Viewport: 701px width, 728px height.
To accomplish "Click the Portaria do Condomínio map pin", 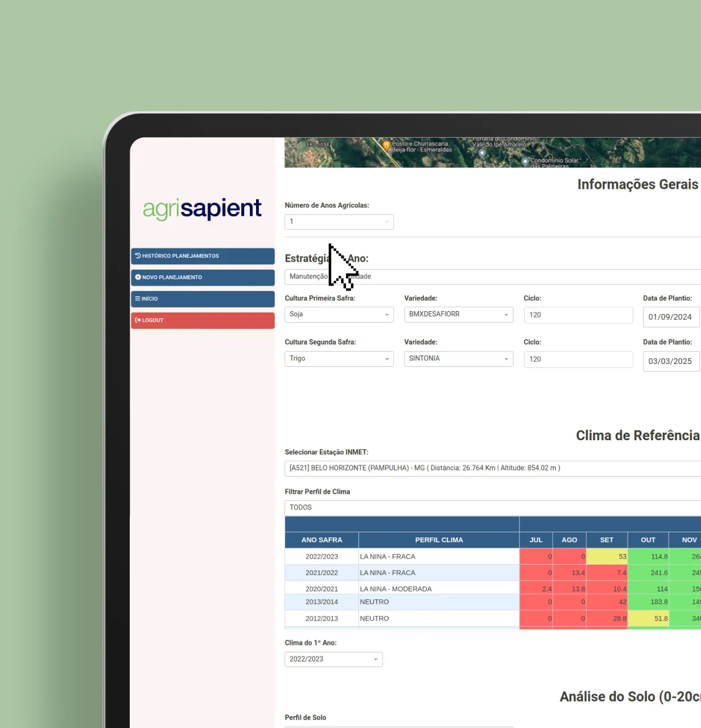I will pos(482,153).
